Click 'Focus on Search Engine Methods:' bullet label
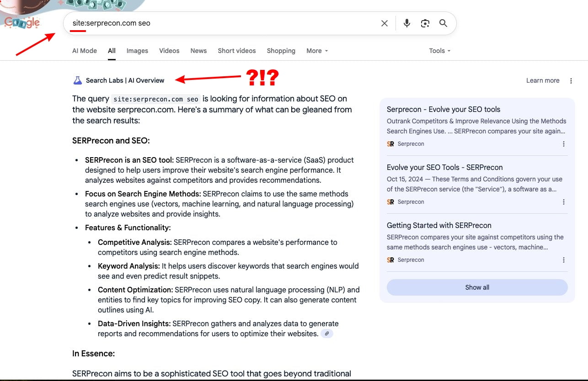Screen dimensions: 588x381 point(143,194)
